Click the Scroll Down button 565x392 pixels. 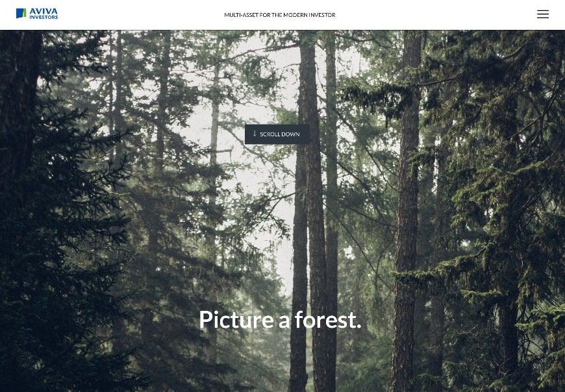tap(277, 134)
